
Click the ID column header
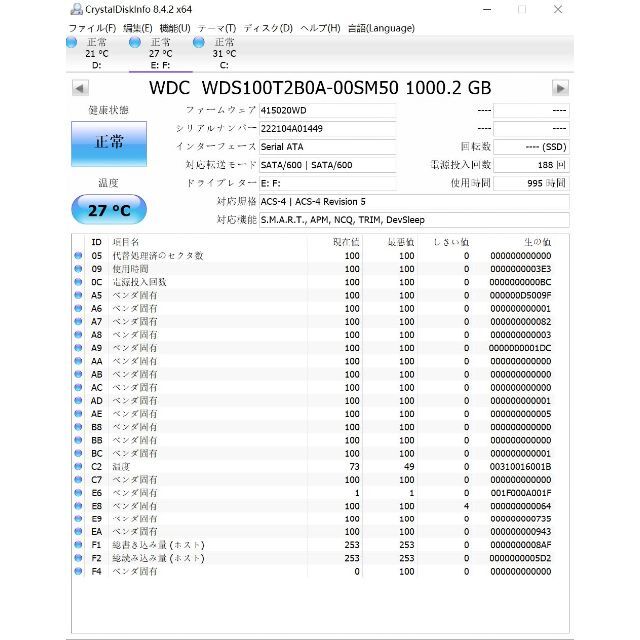(96, 242)
